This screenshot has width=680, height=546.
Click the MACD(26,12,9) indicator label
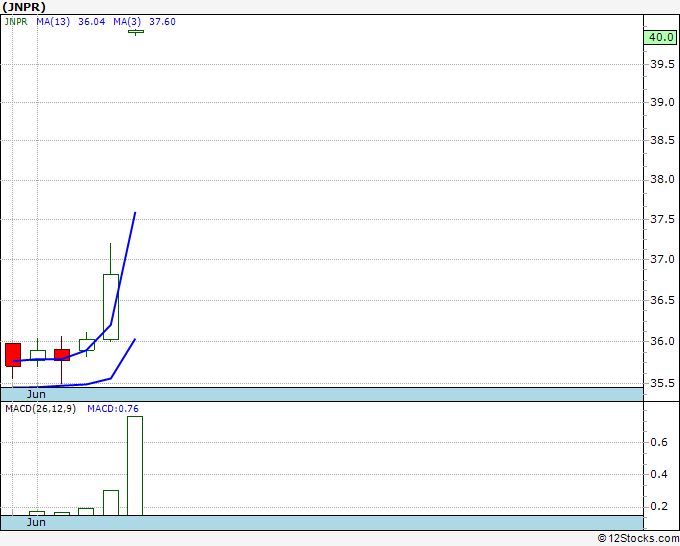[x=40, y=409]
